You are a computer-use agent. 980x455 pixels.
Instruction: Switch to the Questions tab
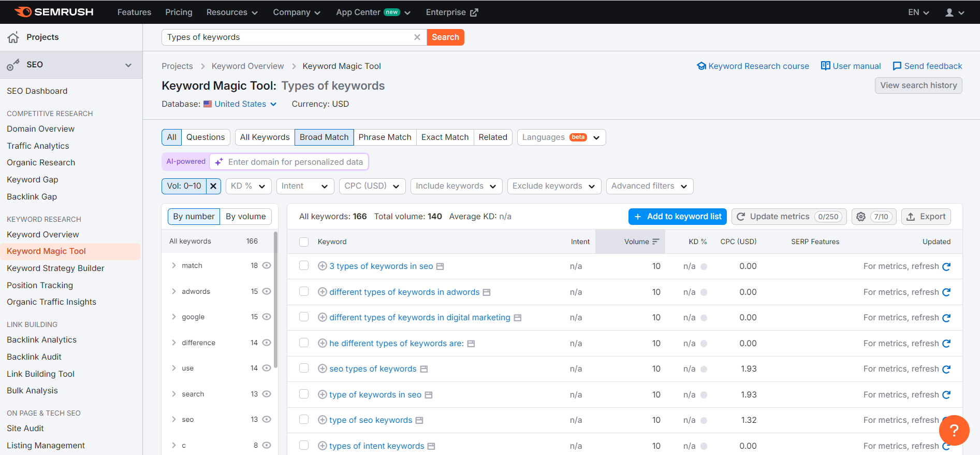point(206,137)
